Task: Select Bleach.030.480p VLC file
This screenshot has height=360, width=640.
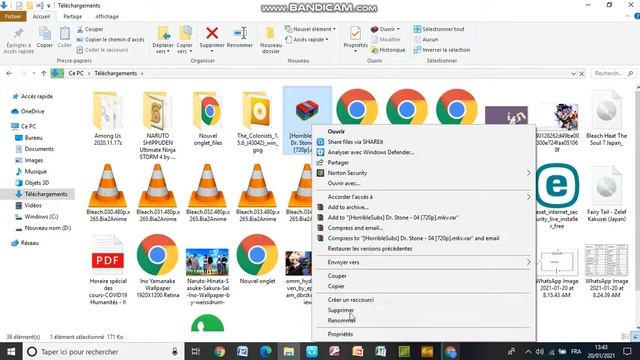Action: (108, 193)
